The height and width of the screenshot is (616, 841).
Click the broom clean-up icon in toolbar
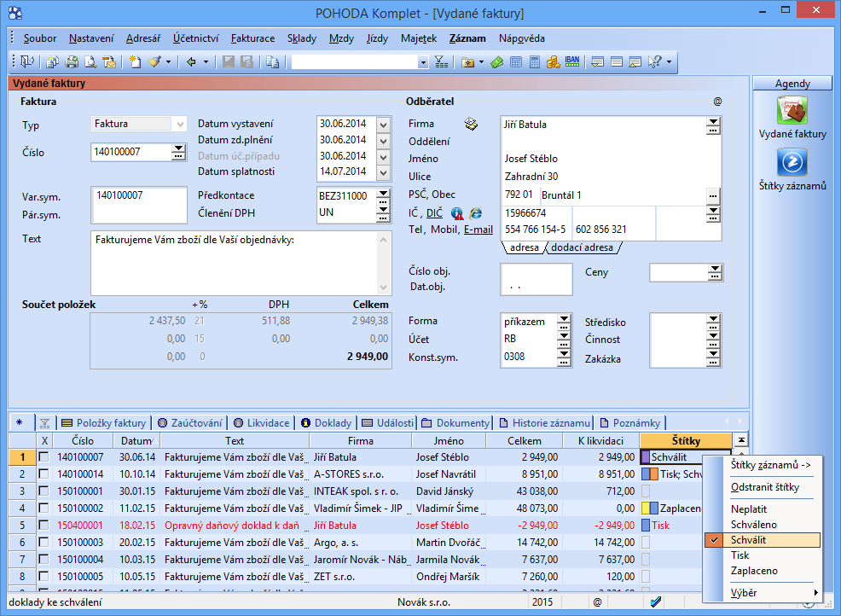click(x=155, y=62)
